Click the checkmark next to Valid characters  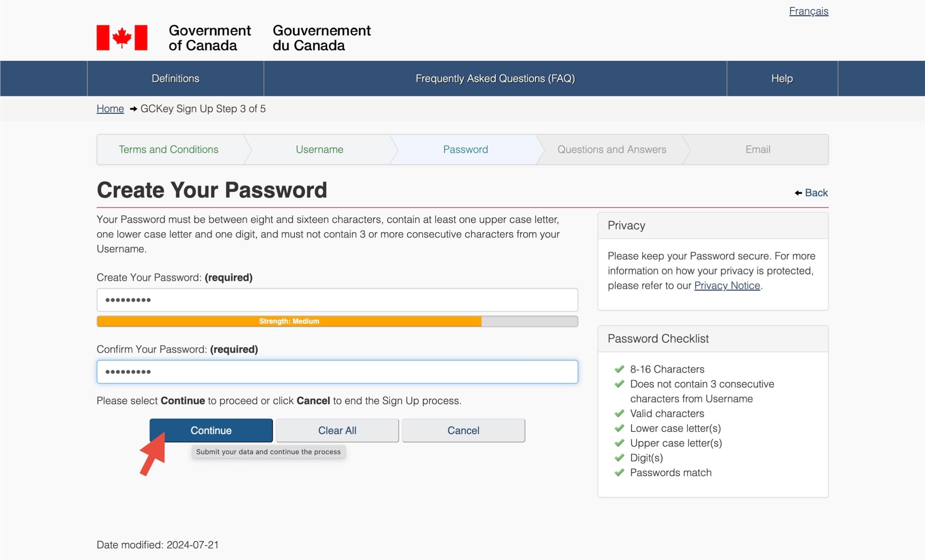619,413
